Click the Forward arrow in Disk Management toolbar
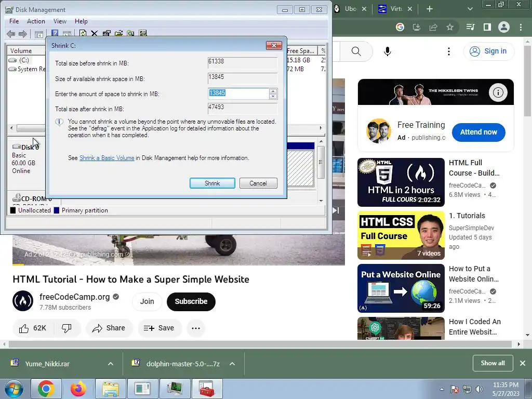The width and height of the screenshot is (532, 399). pyautogui.click(x=23, y=34)
